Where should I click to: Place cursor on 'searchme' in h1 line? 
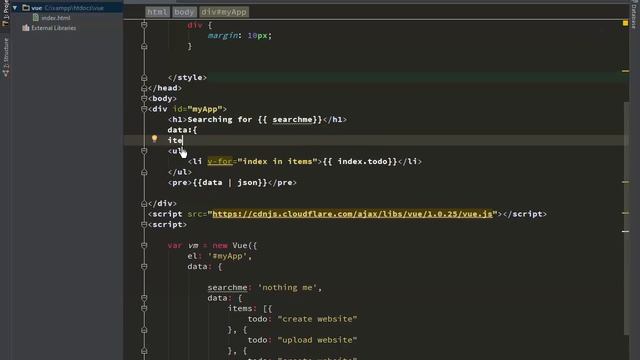pos(292,120)
